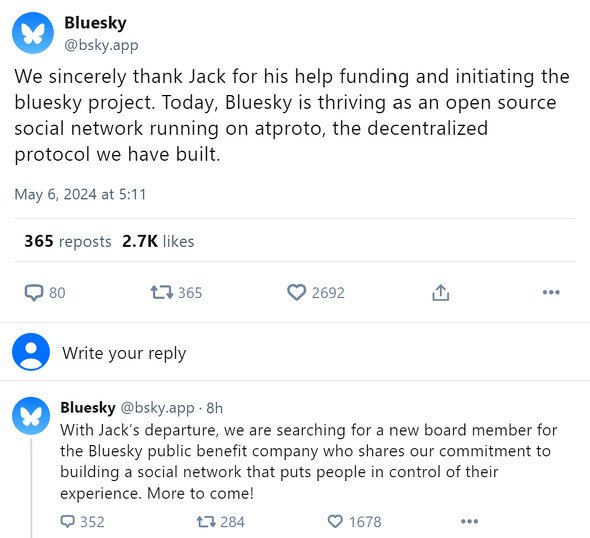Open the three-dot menu of main post
Image resolution: width=590 pixels, height=538 pixels.
click(551, 292)
